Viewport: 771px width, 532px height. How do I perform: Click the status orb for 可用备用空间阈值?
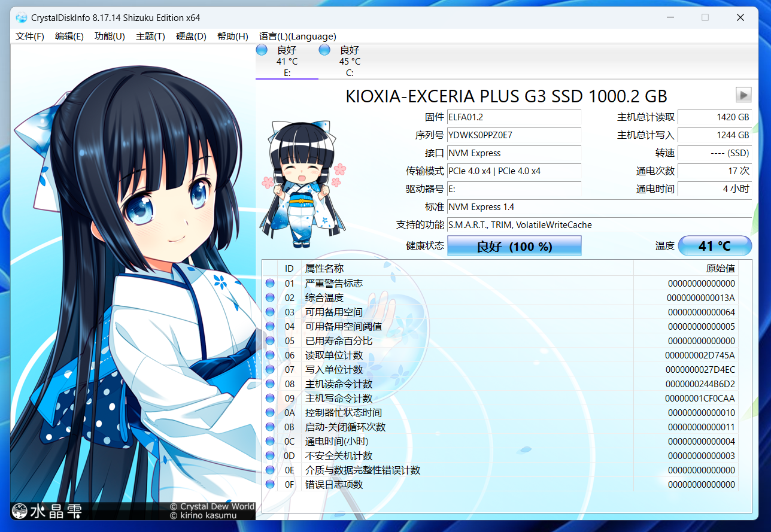click(x=270, y=326)
